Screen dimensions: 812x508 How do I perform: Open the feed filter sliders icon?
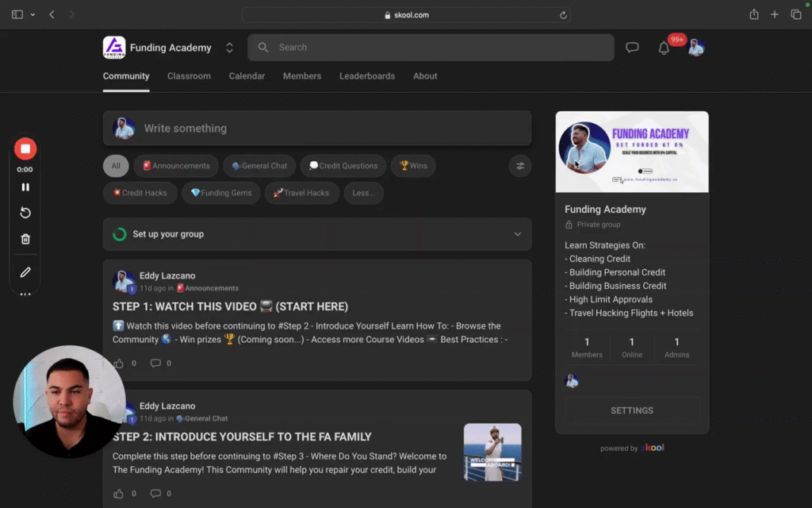[520, 166]
